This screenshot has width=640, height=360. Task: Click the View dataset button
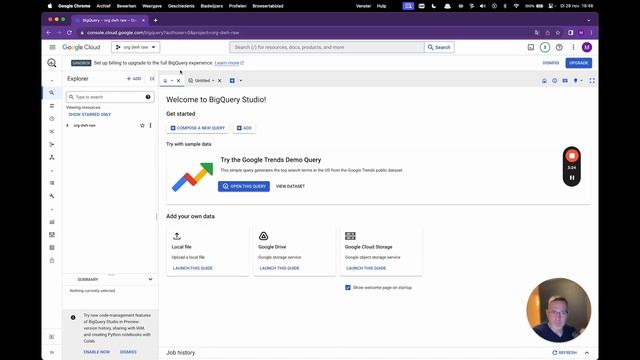290,187
